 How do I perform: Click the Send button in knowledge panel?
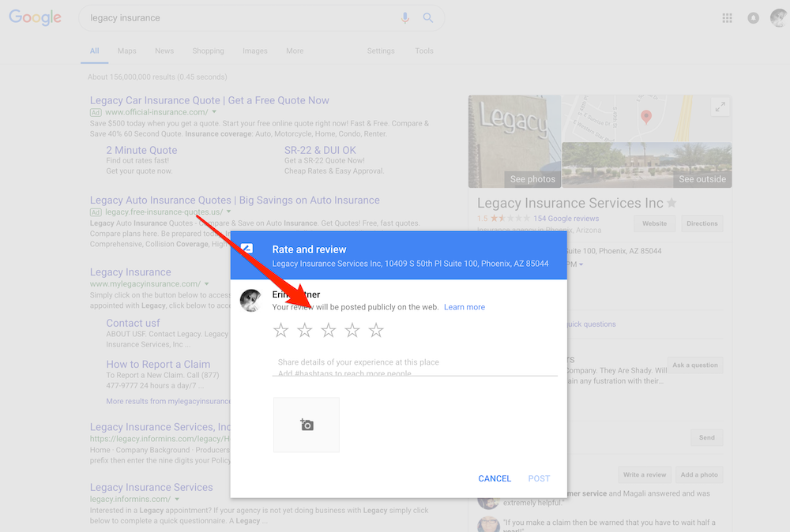[706, 437]
